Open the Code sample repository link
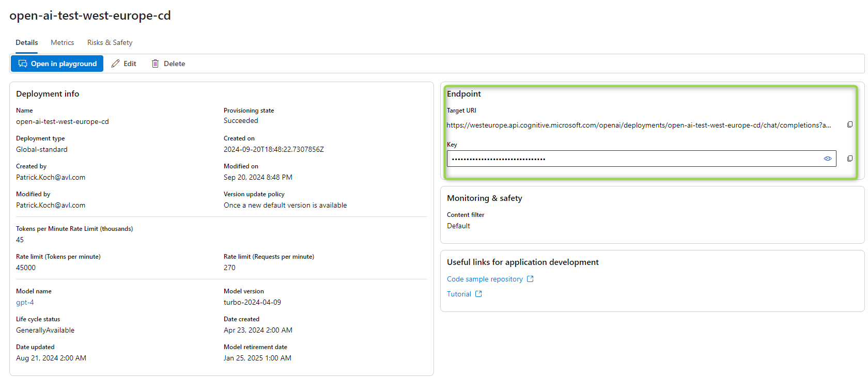 click(485, 279)
